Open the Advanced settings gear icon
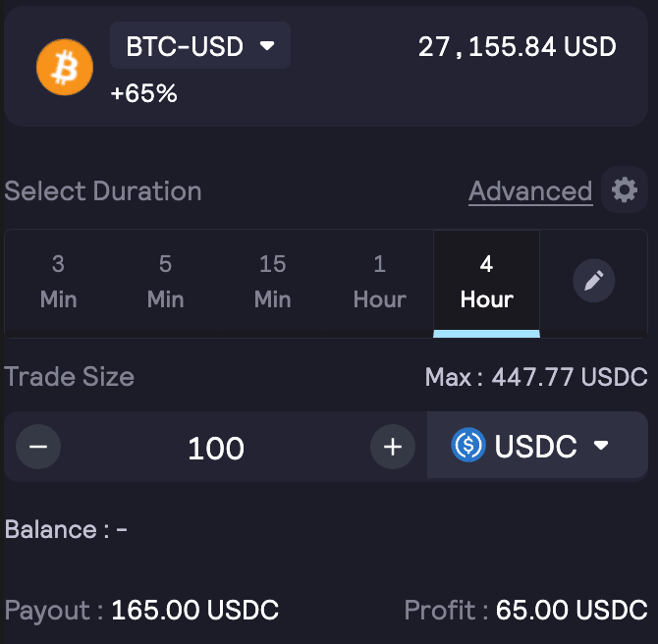This screenshot has width=658, height=644. tap(625, 189)
